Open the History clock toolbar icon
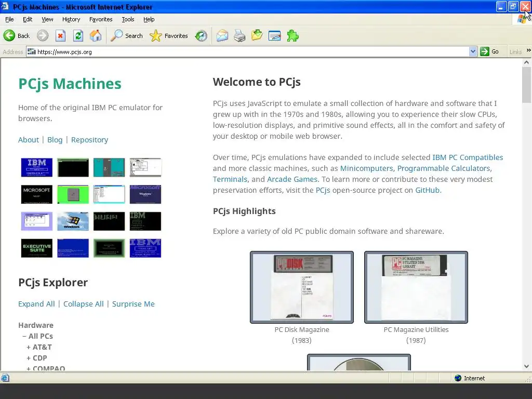 [201, 36]
